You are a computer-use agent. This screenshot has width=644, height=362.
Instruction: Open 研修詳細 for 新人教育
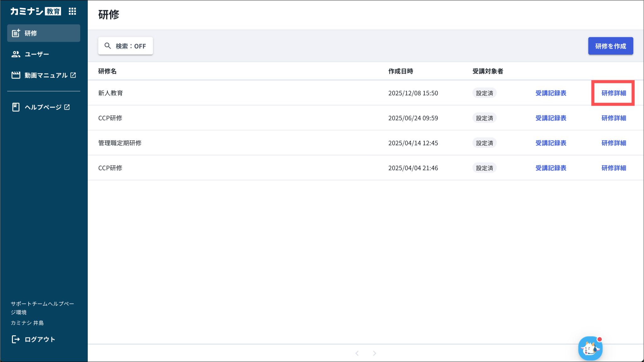click(x=613, y=93)
